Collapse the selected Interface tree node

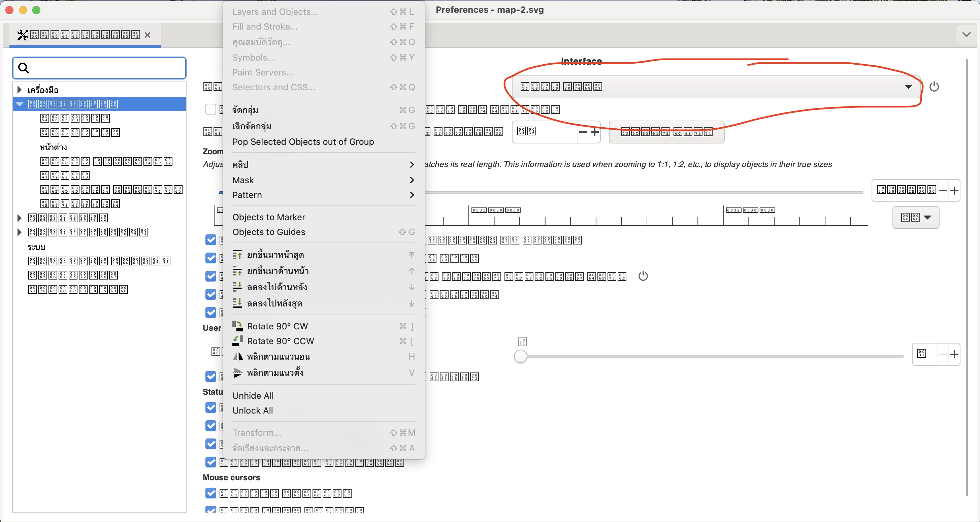[x=20, y=104]
